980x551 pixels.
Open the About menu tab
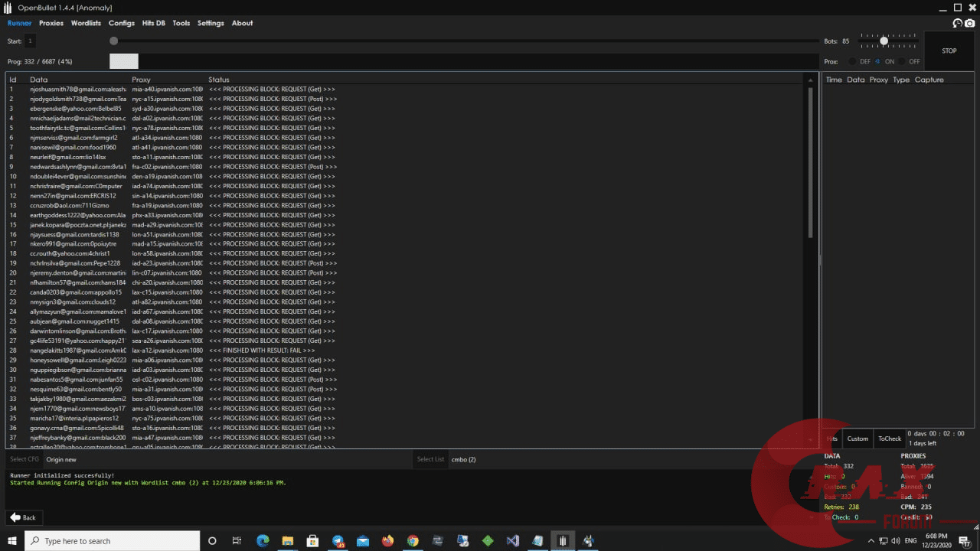tap(242, 23)
